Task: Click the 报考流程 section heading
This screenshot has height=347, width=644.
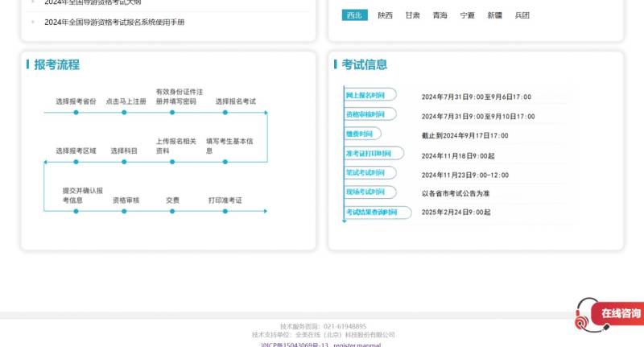Action: [56, 64]
